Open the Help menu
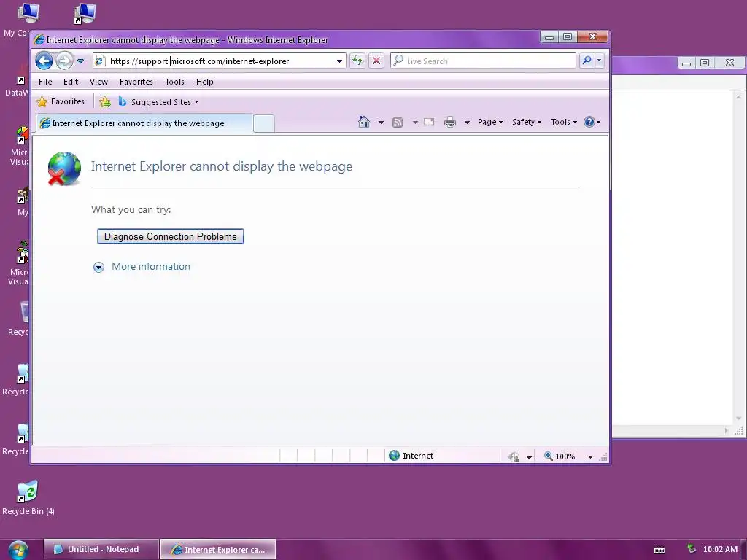The width and height of the screenshot is (747, 560). click(205, 82)
